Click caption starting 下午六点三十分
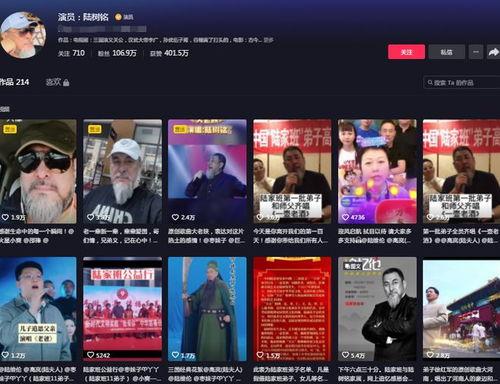Viewport: 500px width, 384px height. 376,374
